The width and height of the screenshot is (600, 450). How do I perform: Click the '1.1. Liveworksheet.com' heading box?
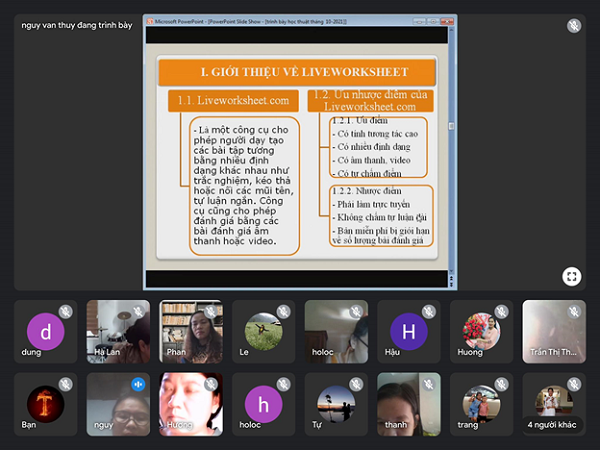point(233,101)
